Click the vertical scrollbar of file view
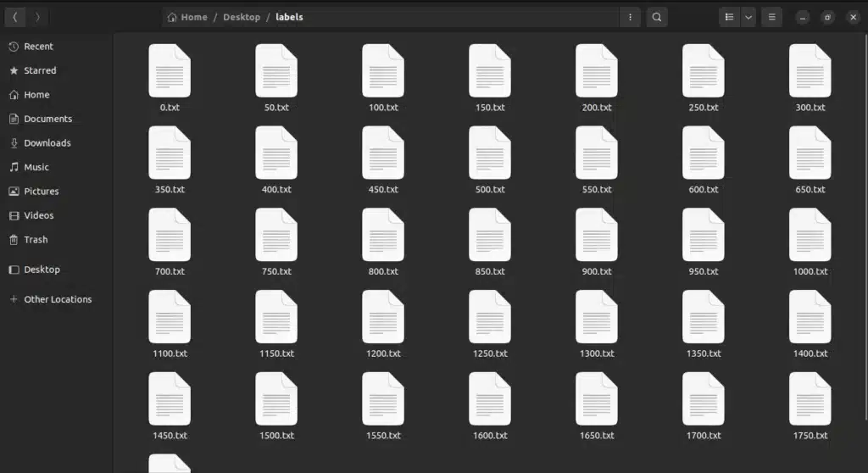Viewport: 868px width, 473px height. [865, 227]
